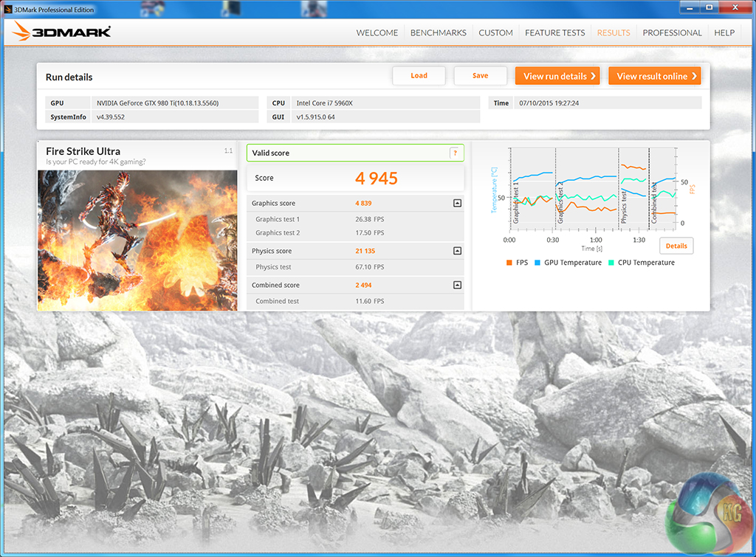Open the Help tab
Image resolution: width=756 pixels, height=557 pixels.
click(x=724, y=32)
